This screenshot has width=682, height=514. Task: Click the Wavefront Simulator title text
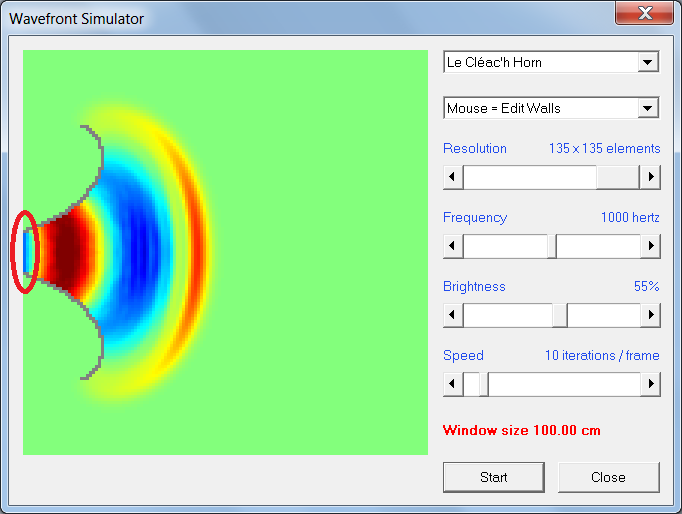(x=77, y=19)
